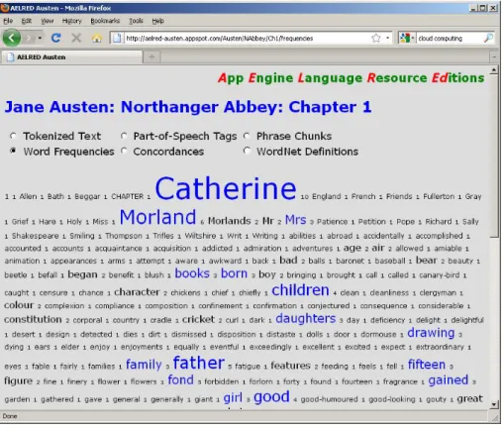Open the search engine selector dropdown
The width and height of the screenshot is (504, 430).
(412, 39)
